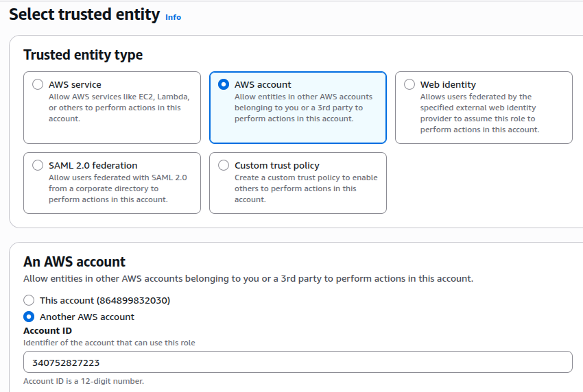The width and height of the screenshot is (583, 392).
Task: Select the Web identity radio button
Action: 409,84
